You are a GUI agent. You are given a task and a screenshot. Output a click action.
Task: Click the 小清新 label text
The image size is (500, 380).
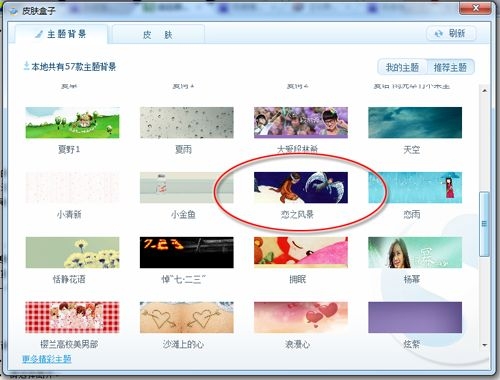(69, 214)
